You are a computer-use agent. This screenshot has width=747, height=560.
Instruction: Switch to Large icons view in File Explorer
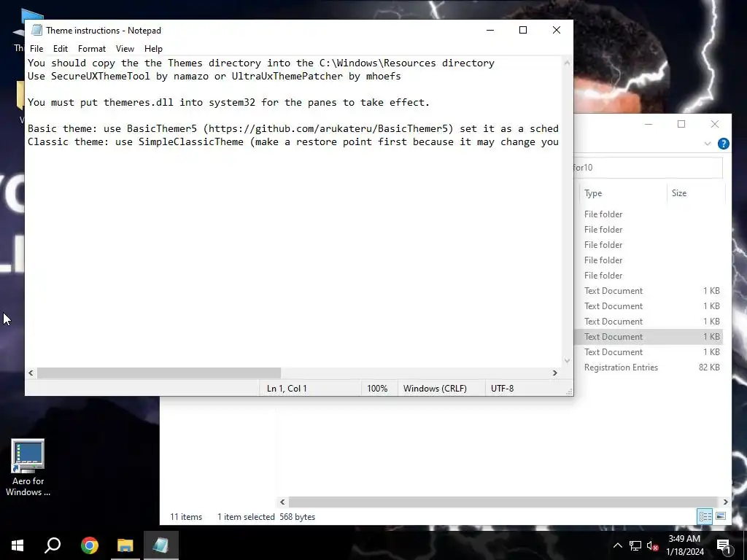tap(721, 517)
